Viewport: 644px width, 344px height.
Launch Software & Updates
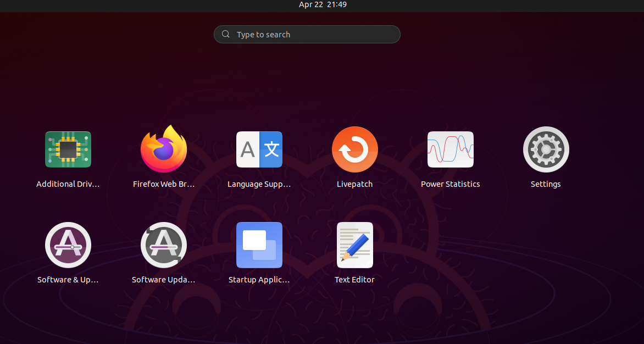click(x=68, y=245)
